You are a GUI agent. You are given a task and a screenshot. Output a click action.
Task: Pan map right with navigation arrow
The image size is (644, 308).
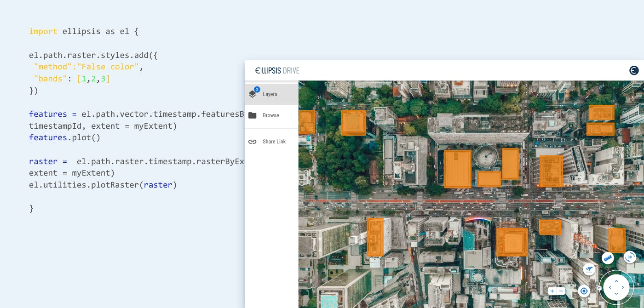coord(623,288)
